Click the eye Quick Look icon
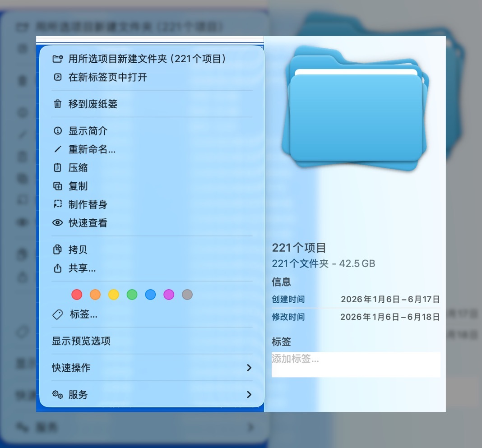Image resolution: width=482 pixels, height=448 pixels. click(x=57, y=223)
